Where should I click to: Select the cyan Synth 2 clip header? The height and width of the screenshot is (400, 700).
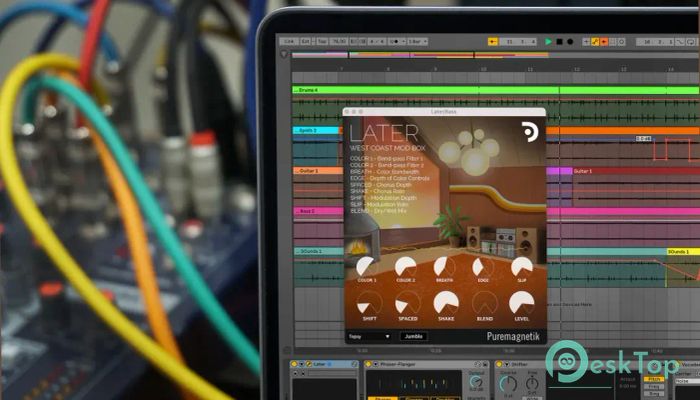click(x=316, y=130)
